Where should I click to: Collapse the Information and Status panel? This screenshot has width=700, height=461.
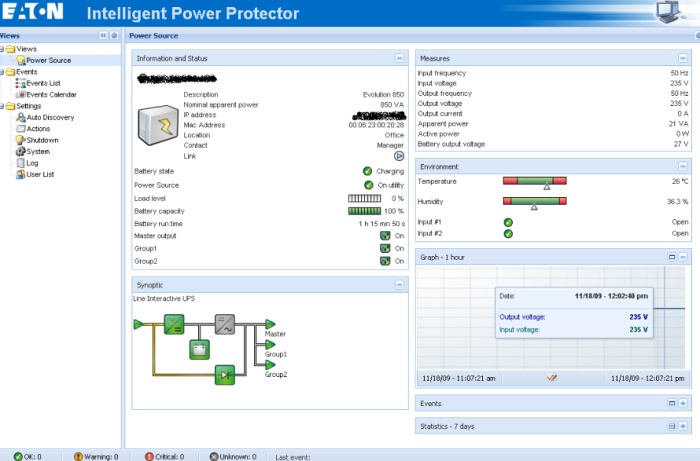pos(399,58)
